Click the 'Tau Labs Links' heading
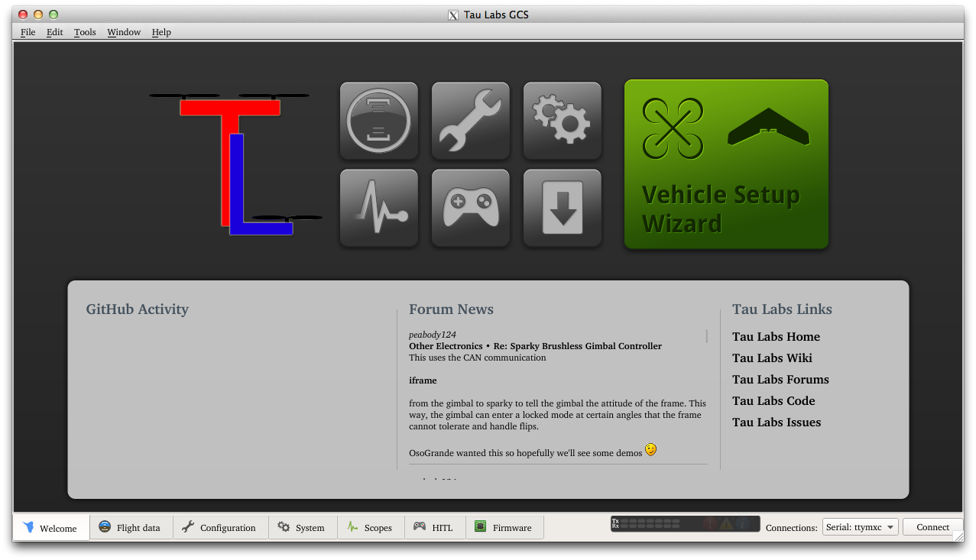Screen dimensions: 976x560 tap(782, 309)
